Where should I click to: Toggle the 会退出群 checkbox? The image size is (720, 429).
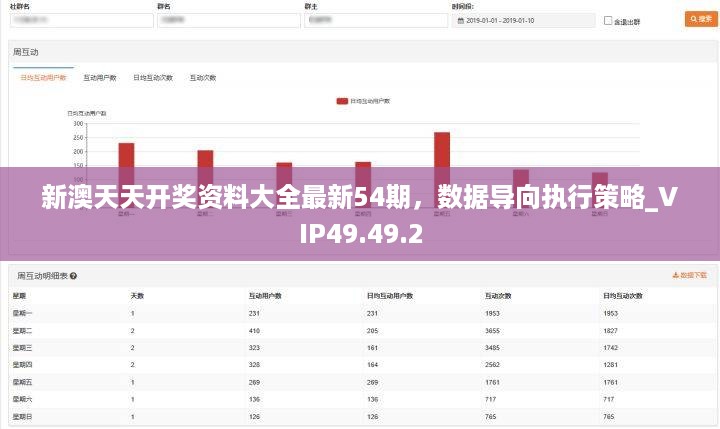click(608, 20)
